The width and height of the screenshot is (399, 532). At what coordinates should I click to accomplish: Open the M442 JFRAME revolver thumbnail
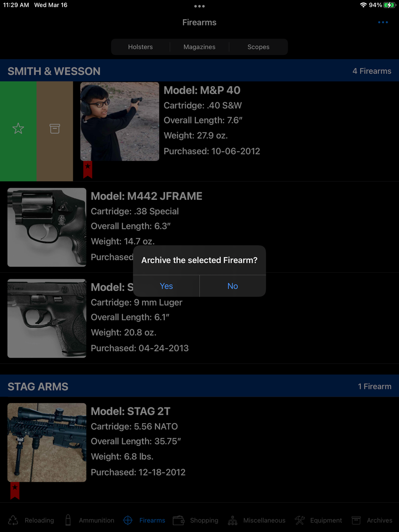click(x=47, y=227)
